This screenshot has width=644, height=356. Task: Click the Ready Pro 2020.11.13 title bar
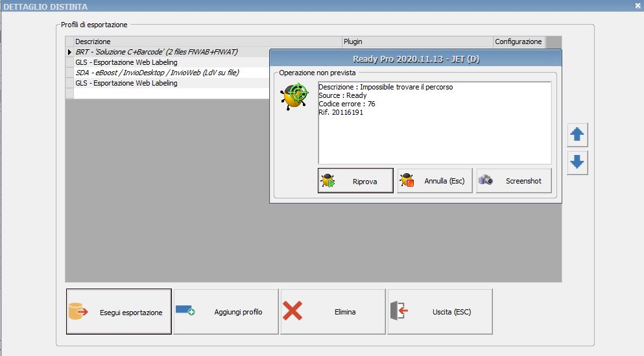click(x=416, y=59)
